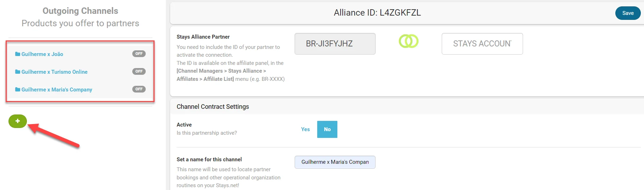Click folder icon beside Guilherme x Maria's Company
The image size is (644, 190).
[x=17, y=90]
